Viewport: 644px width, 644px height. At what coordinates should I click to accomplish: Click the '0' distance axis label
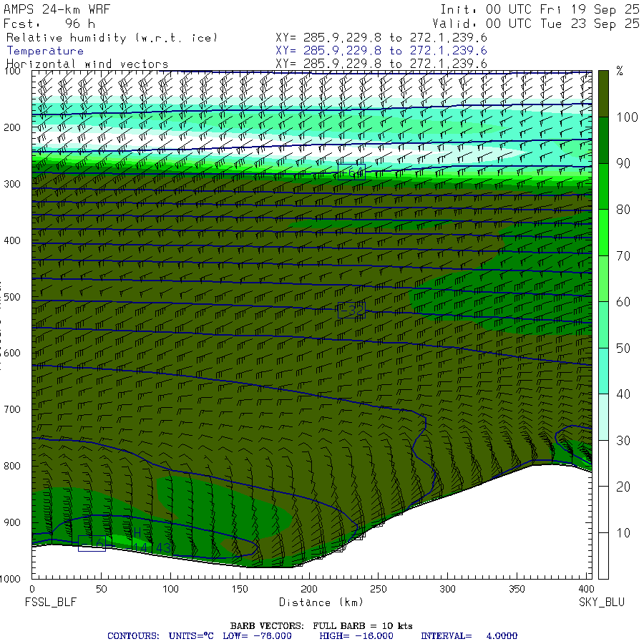32,589
